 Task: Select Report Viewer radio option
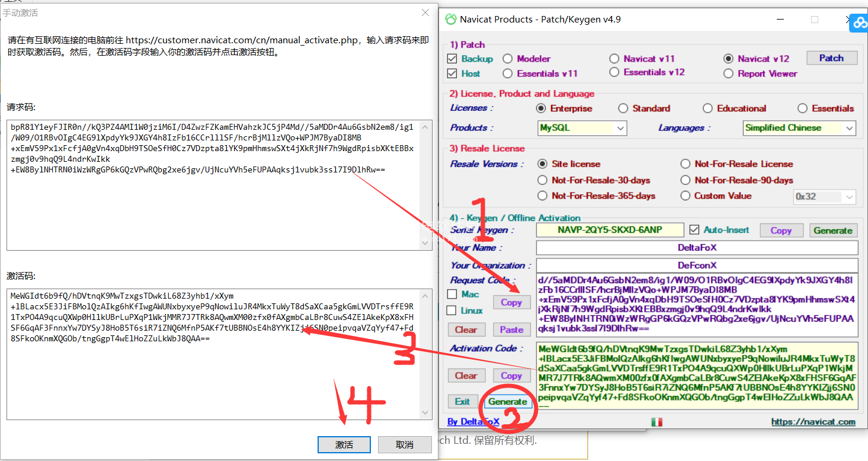click(728, 73)
